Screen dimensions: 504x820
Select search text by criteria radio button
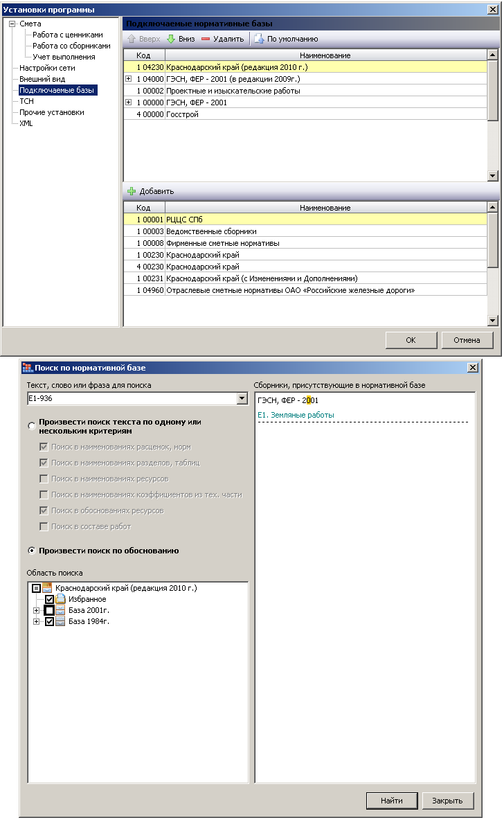pos(32,426)
